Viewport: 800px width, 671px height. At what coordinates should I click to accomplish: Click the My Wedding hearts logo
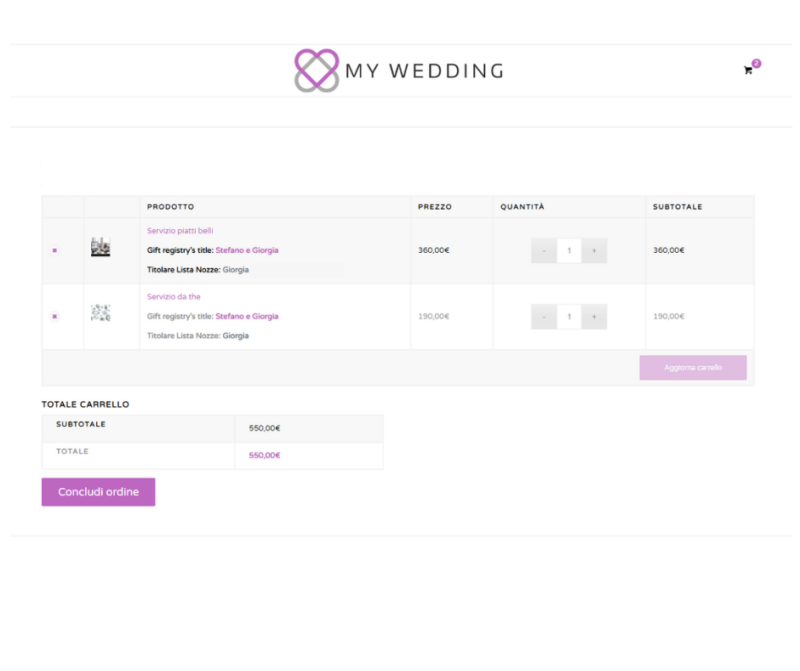click(x=317, y=71)
